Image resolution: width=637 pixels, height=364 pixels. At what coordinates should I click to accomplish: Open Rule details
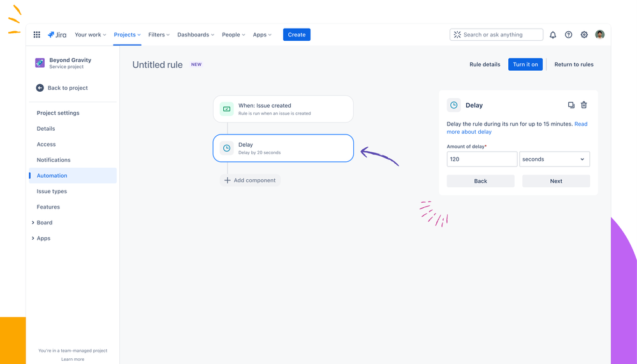point(485,64)
